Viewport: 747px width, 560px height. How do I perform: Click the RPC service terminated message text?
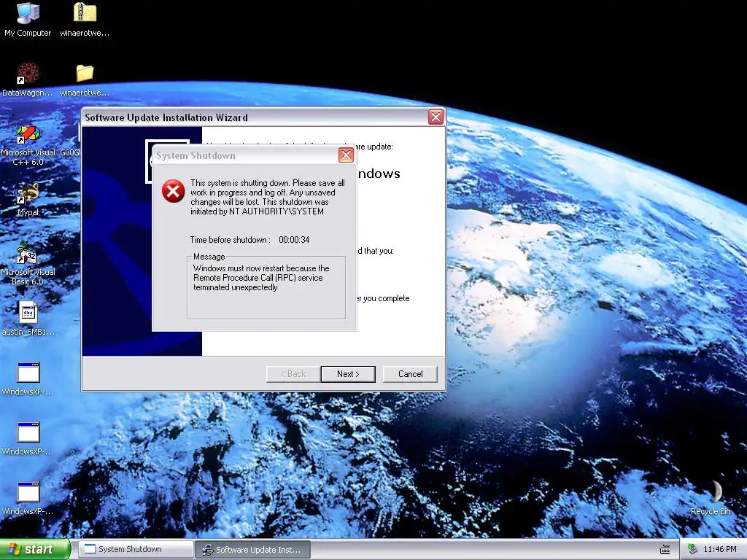pos(261,278)
